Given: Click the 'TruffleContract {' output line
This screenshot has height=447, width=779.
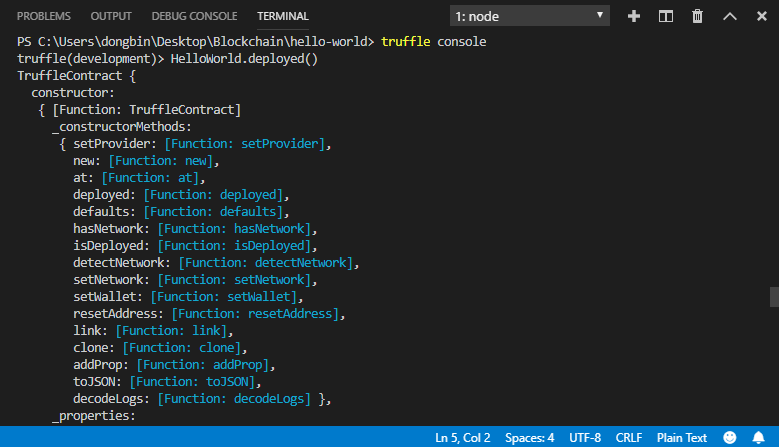Looking at the screenshot, I should point(76,75).
